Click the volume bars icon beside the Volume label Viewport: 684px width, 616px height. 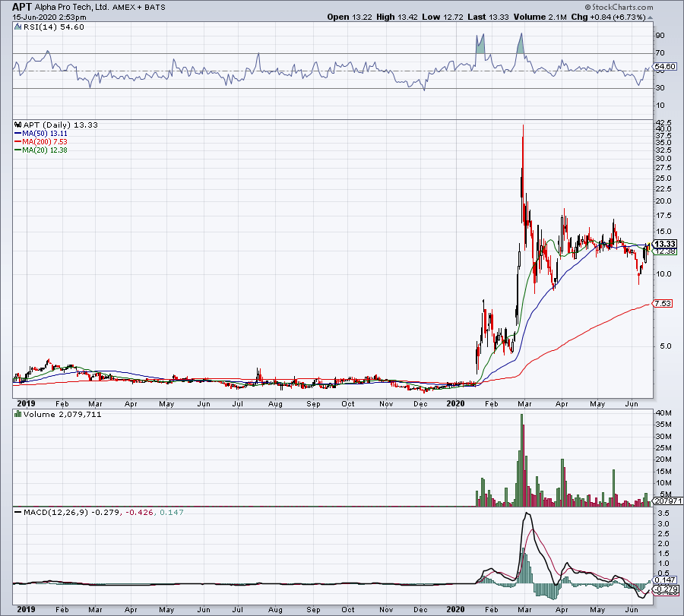click(17, 414)
